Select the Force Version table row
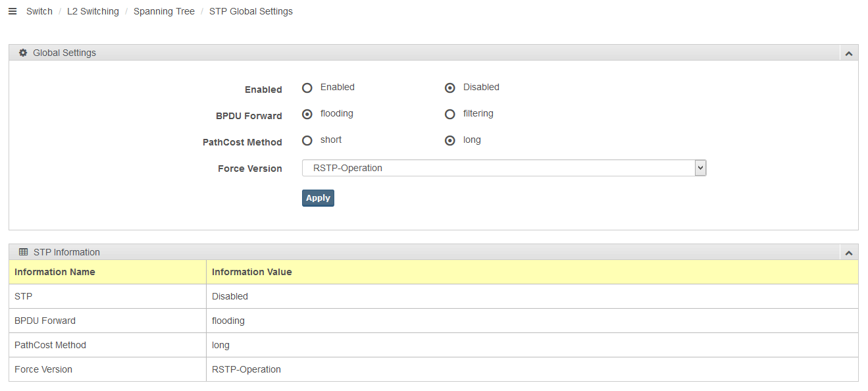The image size is (868, 391). click(434, 369)
